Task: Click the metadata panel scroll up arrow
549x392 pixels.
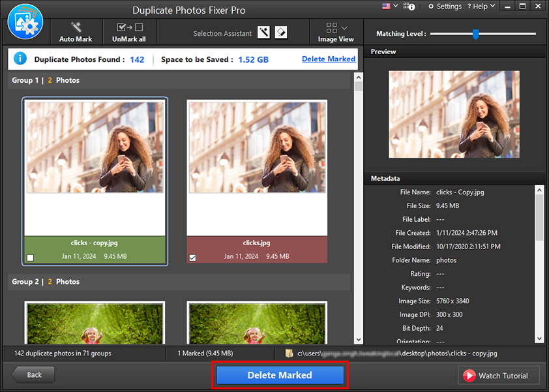Action: [x=539, y=190]
